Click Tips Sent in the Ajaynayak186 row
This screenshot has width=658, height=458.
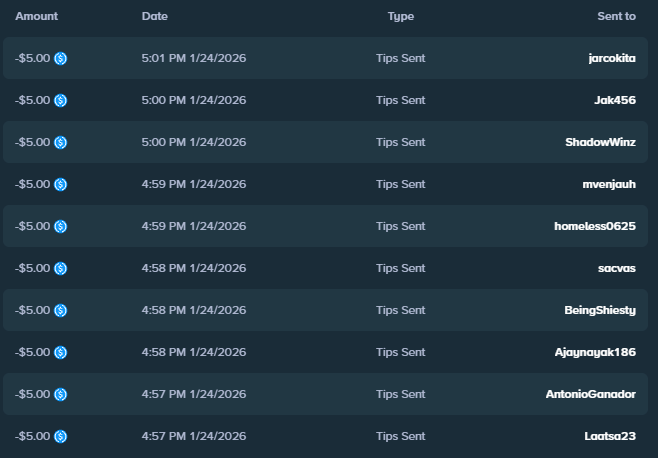[401, 352]
